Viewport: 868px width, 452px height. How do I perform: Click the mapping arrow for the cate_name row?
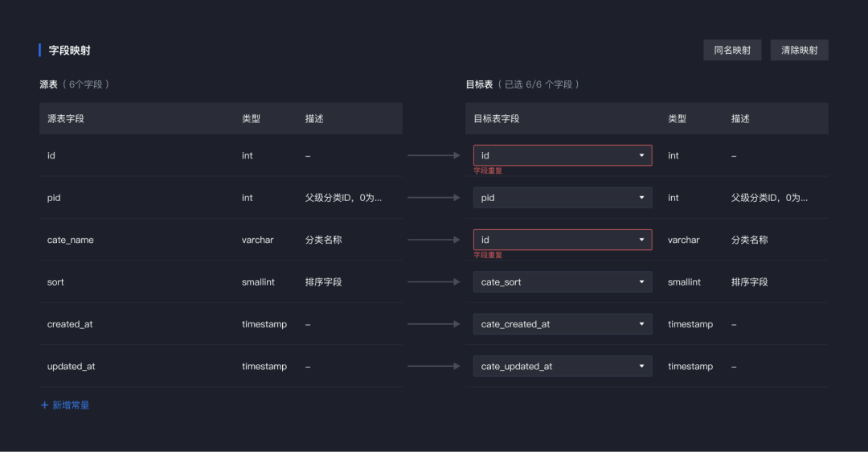coord(433,240)
